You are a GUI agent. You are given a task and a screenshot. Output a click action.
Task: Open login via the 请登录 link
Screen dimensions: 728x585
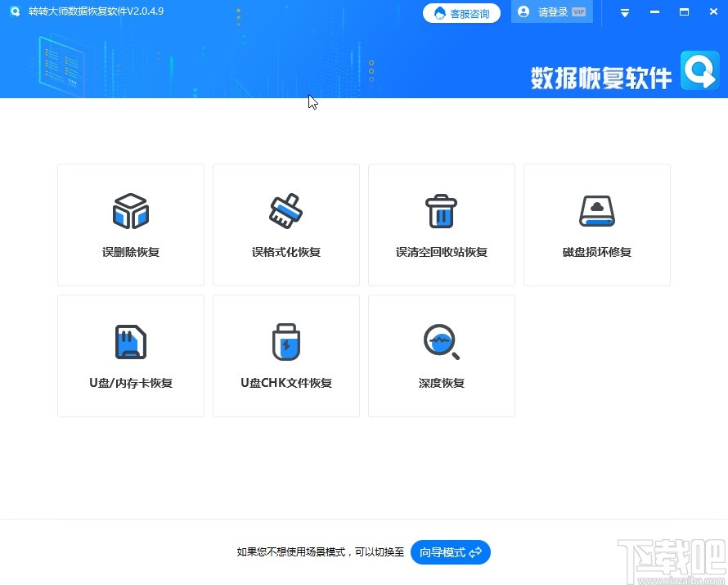point(552,11)
